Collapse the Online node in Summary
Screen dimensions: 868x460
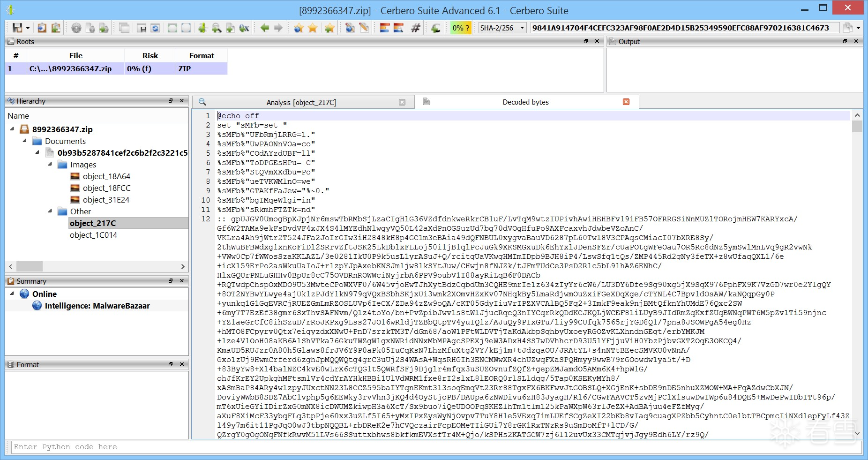pos(12,294)
